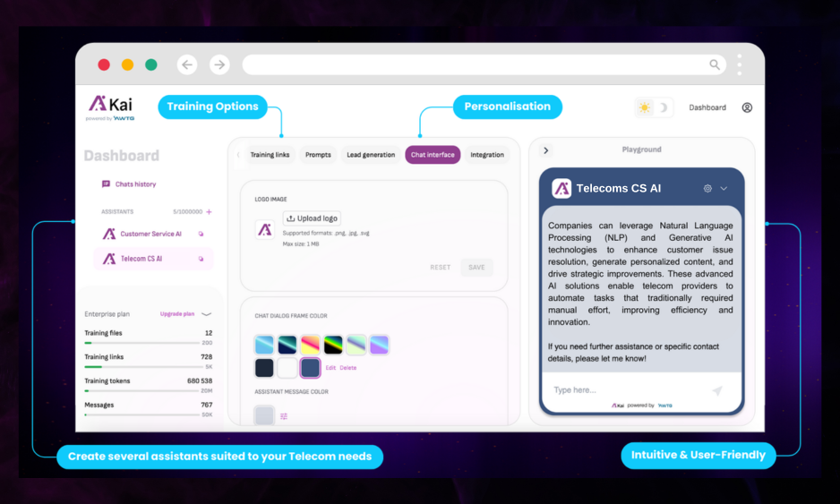Screen dimensions: 840x504
Task: Click Edit for the frame color
Action: [330, 368]
